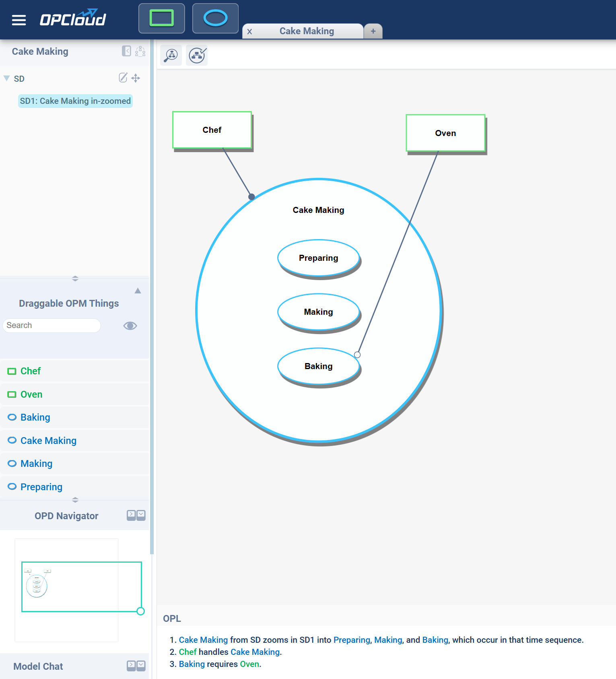Click the move arrows icon beside SD

coord(136,78)
